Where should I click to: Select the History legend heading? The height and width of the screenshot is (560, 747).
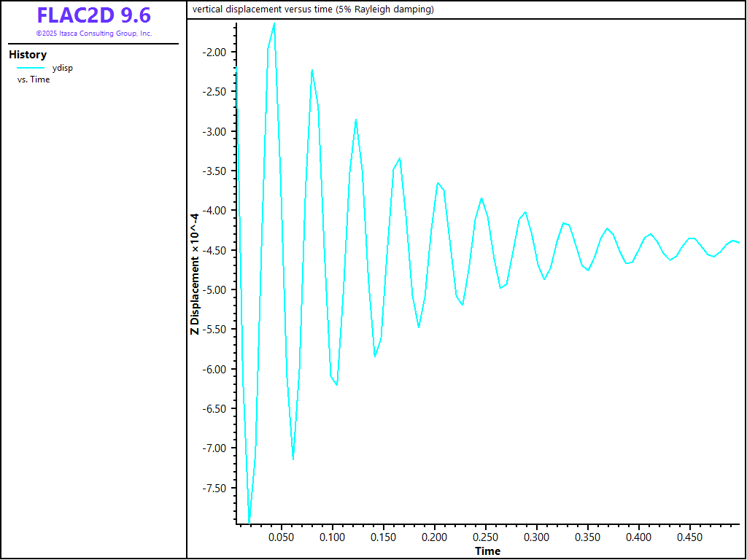28,55
